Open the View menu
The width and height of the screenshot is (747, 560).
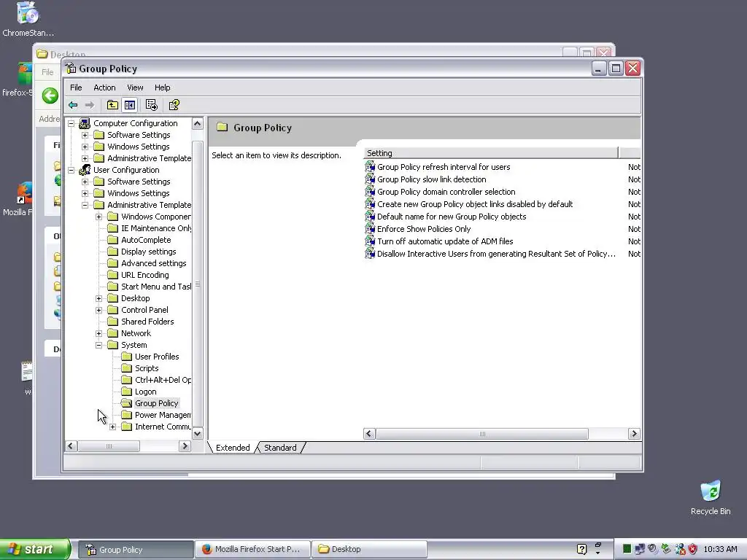[135, 87]
